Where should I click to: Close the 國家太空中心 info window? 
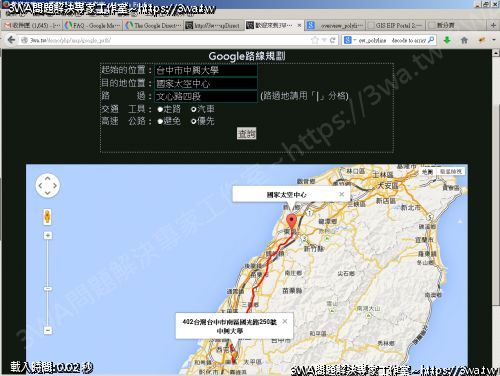pos(342,194)
